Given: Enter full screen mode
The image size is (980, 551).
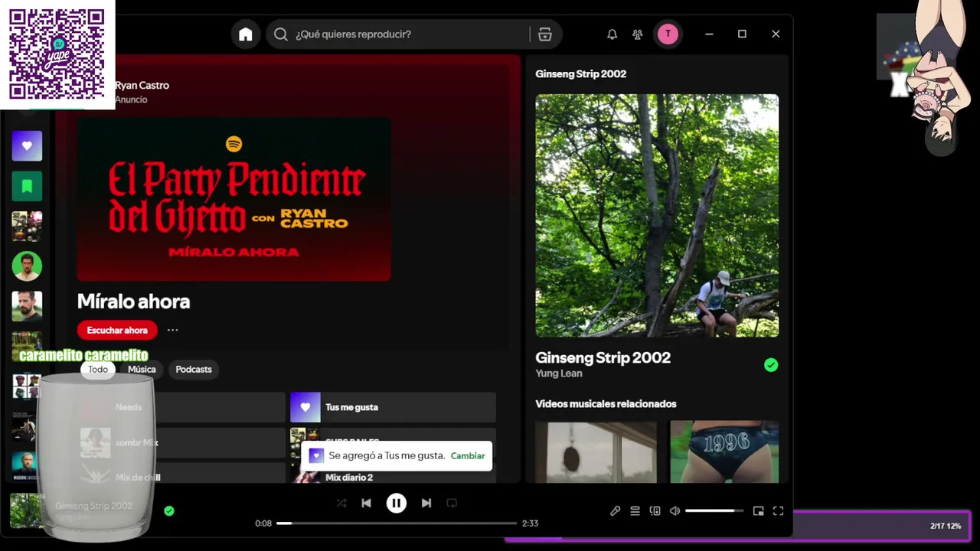Looking at the screenshot, I should click(778, 511).
